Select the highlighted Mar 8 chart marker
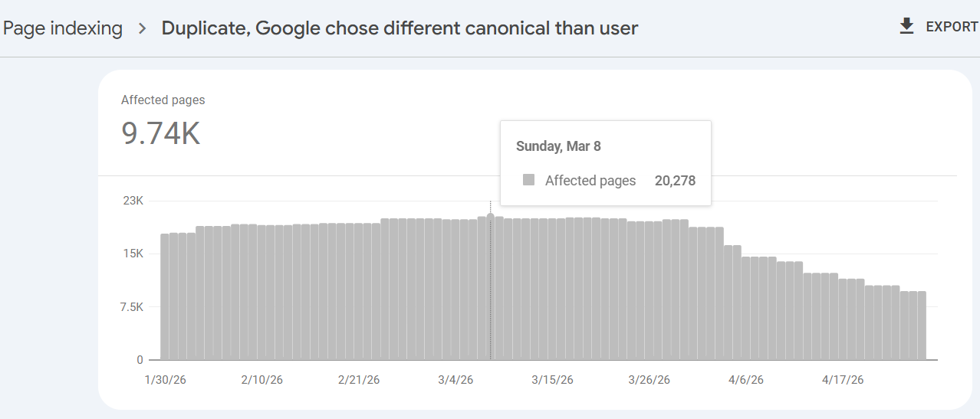This screenshot has height=419, width=980. [x=491, y=217]
